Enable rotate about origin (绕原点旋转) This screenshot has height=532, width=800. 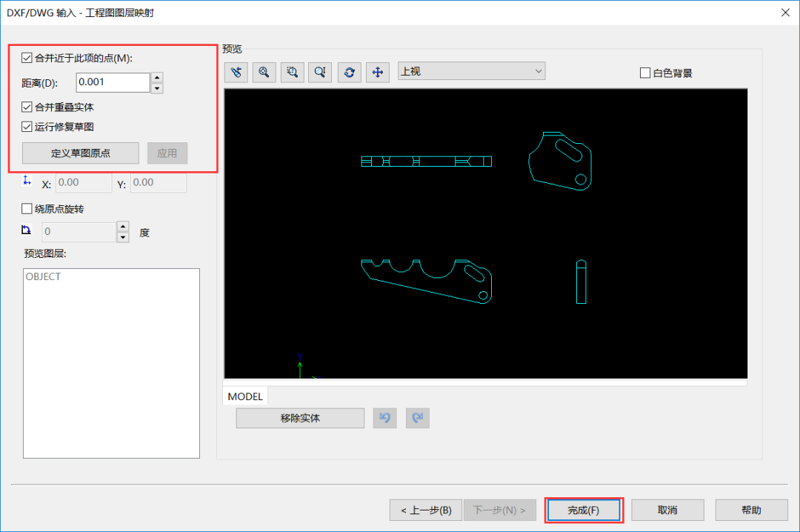click(x=27, y=208)
